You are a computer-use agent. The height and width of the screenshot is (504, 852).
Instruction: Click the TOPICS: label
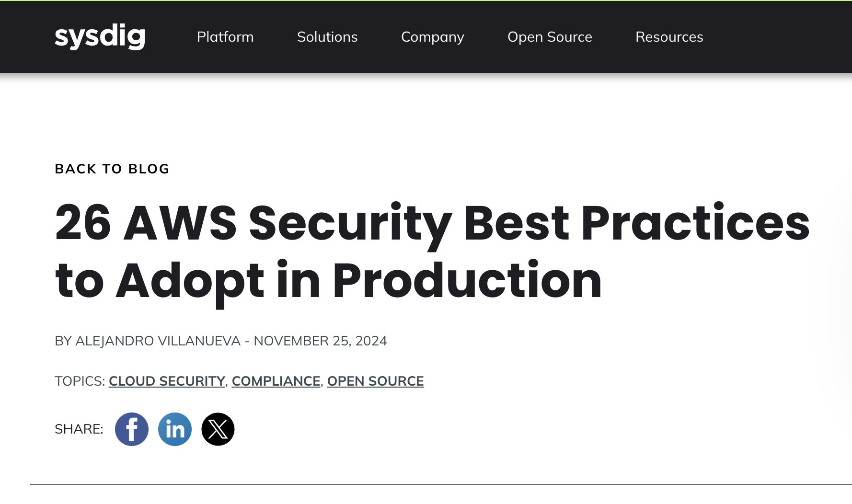point(80,381)
